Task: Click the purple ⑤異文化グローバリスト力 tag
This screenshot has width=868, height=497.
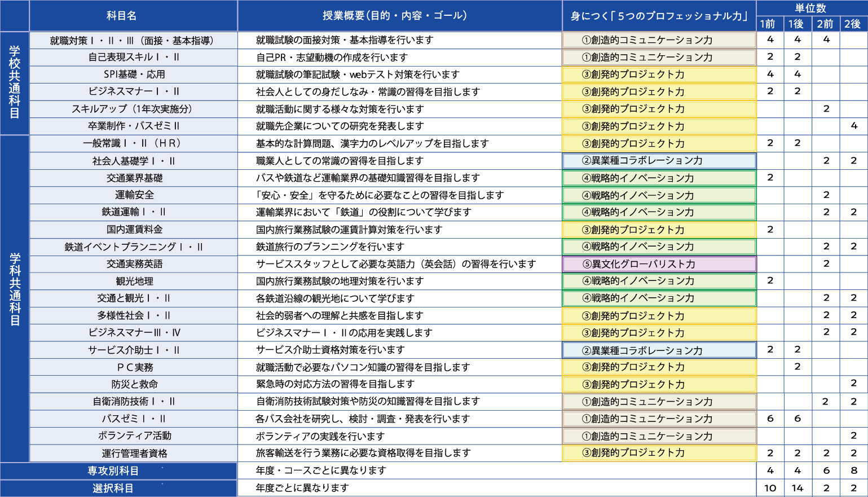Action: click(659, 264)
